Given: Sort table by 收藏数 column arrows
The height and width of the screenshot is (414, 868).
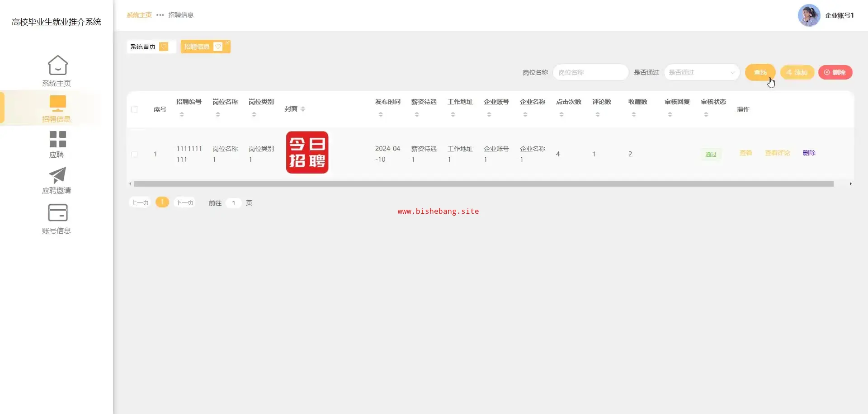Looking at the screenshot, I should coord(634,115).
